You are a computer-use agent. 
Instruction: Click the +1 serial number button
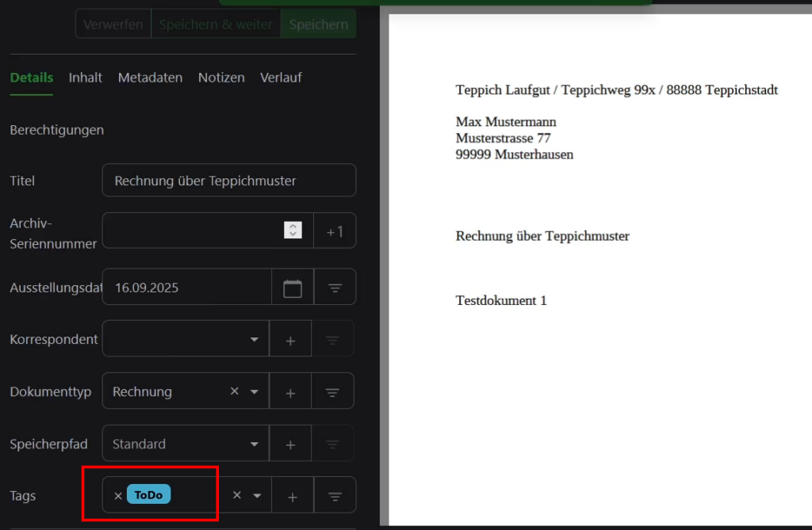coord(335,231)
